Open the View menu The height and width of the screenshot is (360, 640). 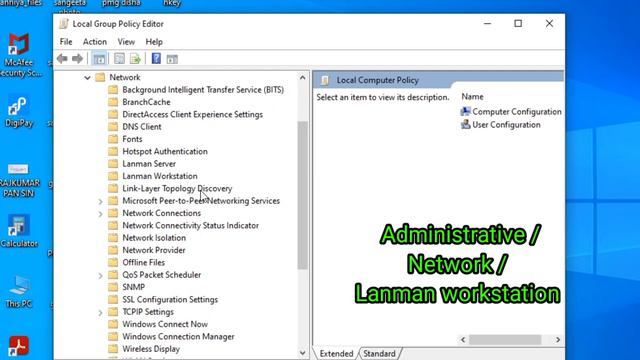[126, 42]
